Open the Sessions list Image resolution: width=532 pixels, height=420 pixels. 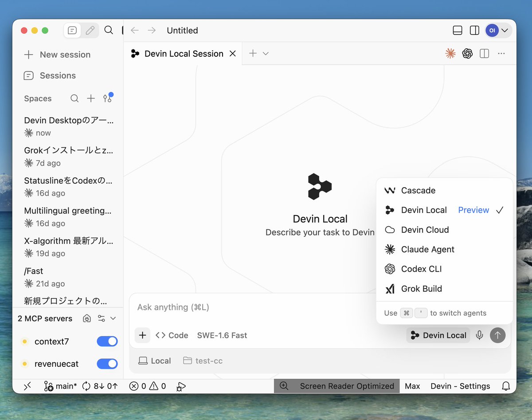tap(50, 75)
